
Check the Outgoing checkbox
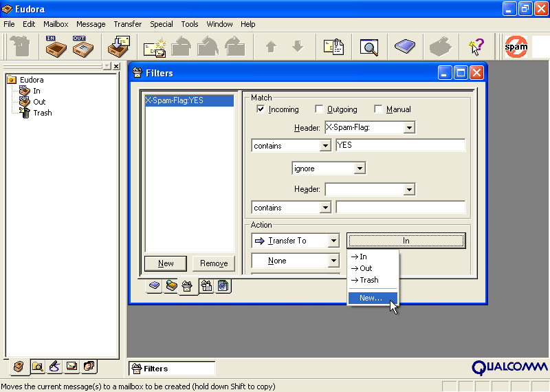tap(319, 109)
